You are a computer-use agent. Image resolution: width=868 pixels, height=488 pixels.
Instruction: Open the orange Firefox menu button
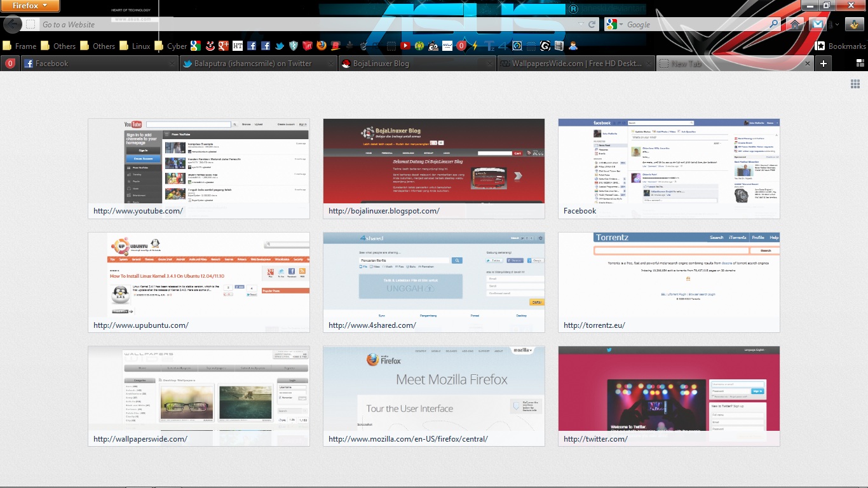[x=30, y=6]
